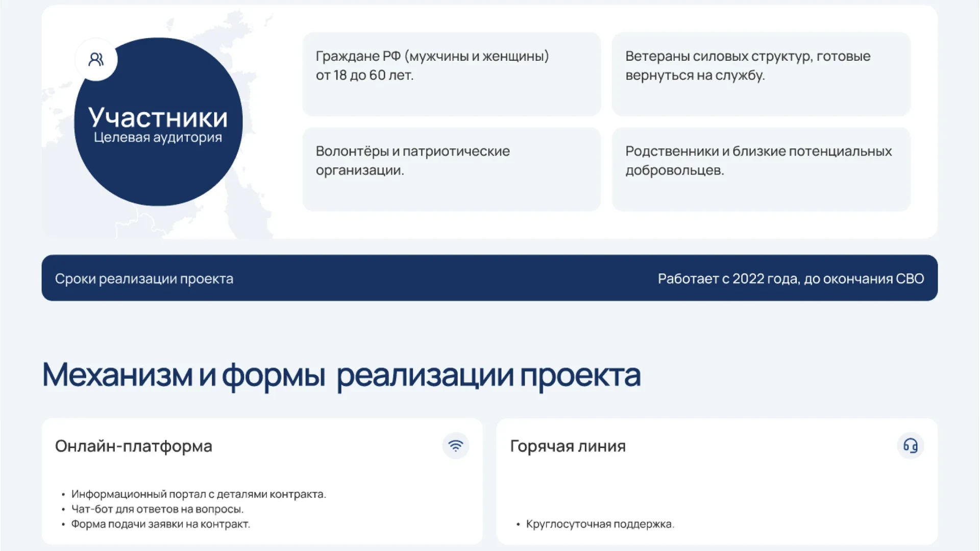This screenshot has width=980, height=551.
Task: Select the Волонтёры и патриотические организации card
Action: pyautogui.click(x=452, y=169)
